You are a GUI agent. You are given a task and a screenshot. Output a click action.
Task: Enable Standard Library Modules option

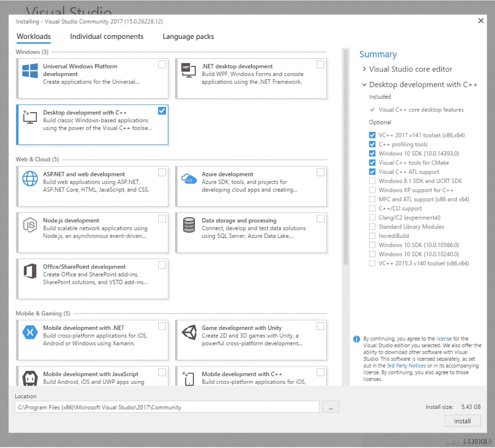click(x=372, y=227)
